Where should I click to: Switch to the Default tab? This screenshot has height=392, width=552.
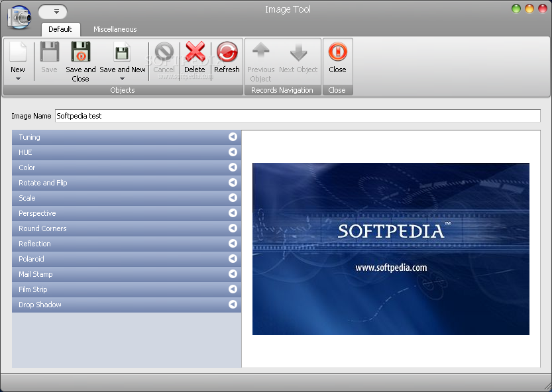pyautogui.click(x=60, y=29)
